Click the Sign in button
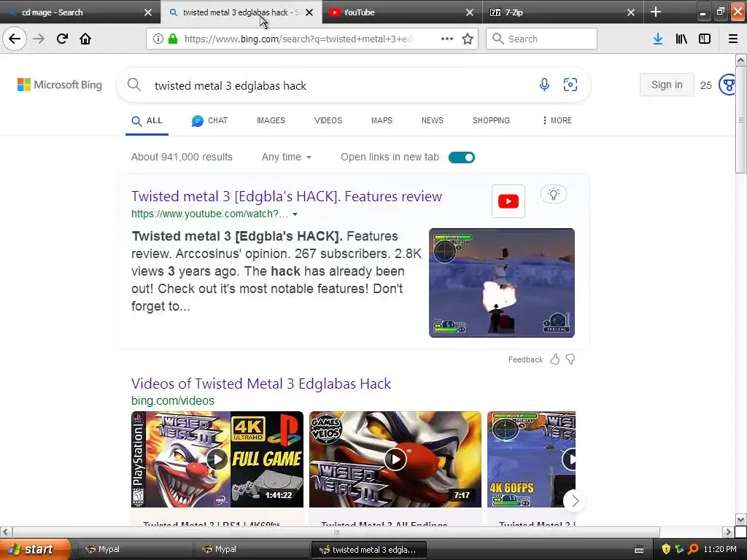 pyautogui.click(x=667, y=85)
